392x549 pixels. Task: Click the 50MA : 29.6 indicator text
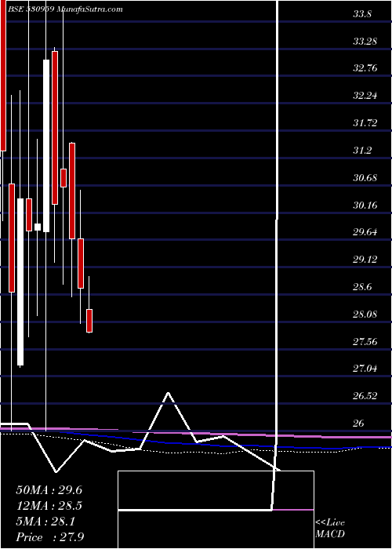click(49, 490)
